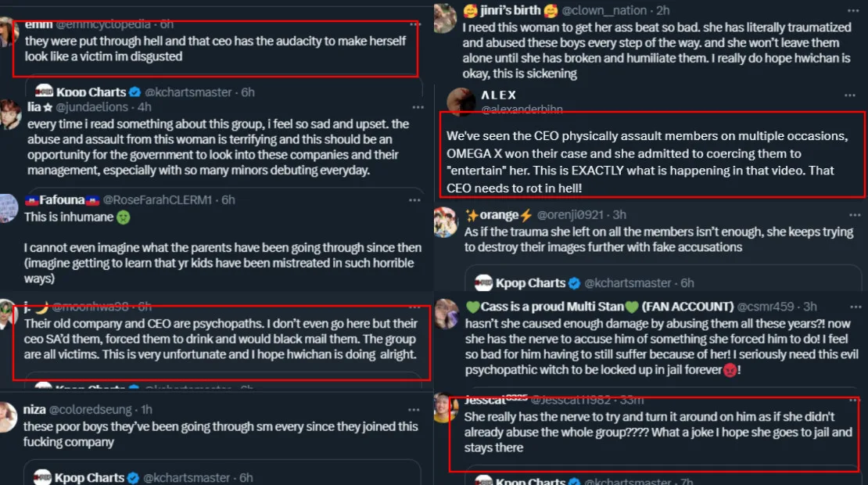This screenshot has height=485, width=868.
Task: Open the more menu on Cass's tweet
Action: [x=850, y=307]
